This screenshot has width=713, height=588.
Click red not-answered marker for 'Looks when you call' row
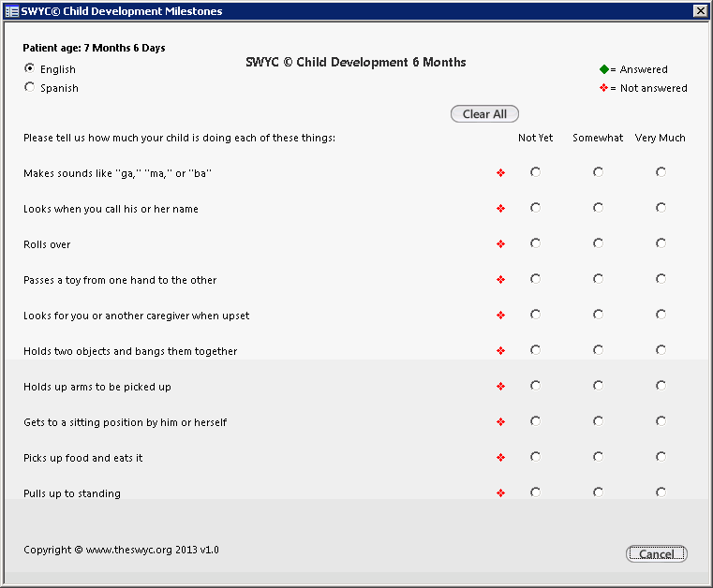point(500,209)
